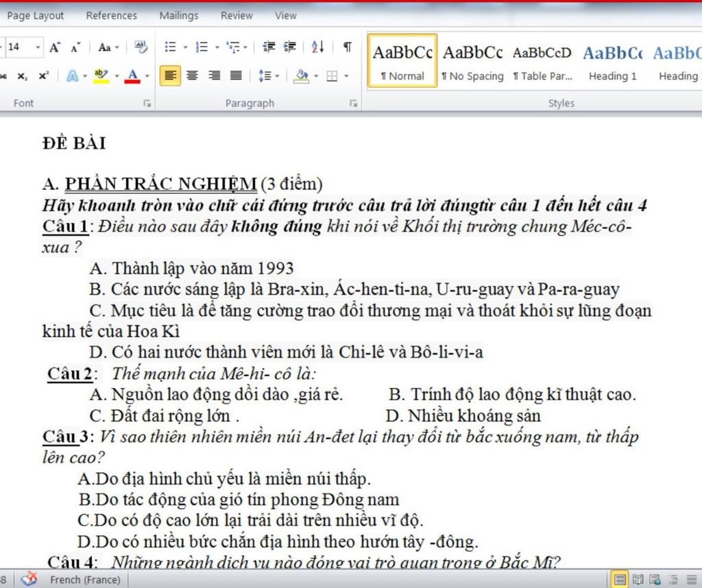The height and width of the screenshot is (588, 702).
Task: Apply the Table Par... style
Action: tap(543, 60)
